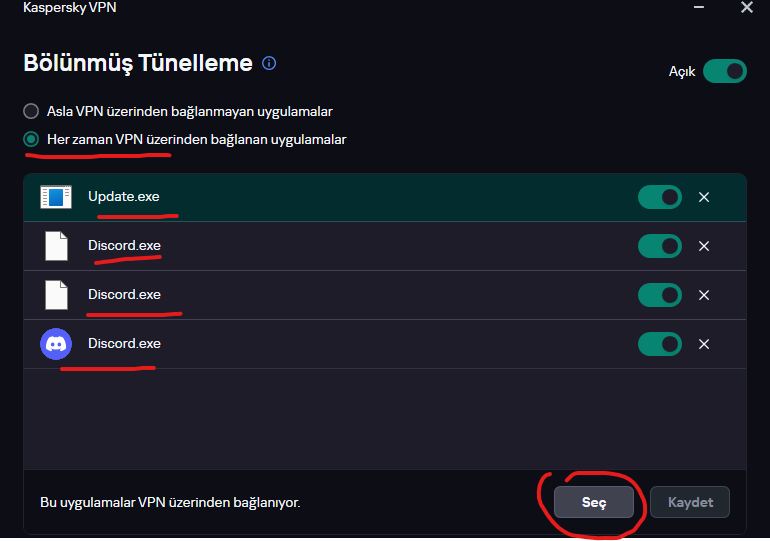Viewport: 770px width, 541px height.
Task: Click the Discord logo icon in list
Action: 56,344
